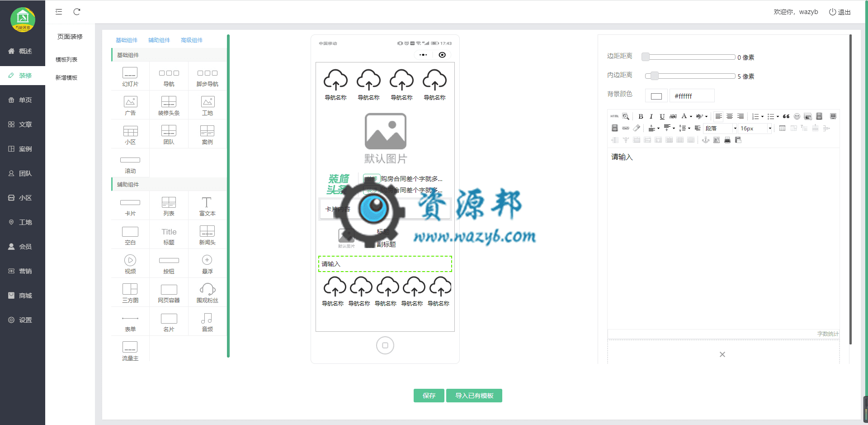Open 模板列表 submenu link
This screenshot has height=425, width=868.
click(66, 60)
